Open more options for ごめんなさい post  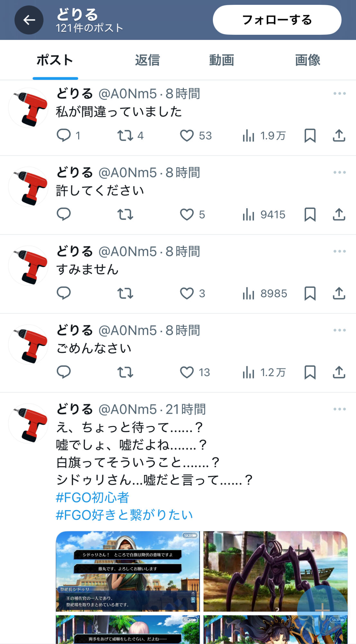(340, 330)
